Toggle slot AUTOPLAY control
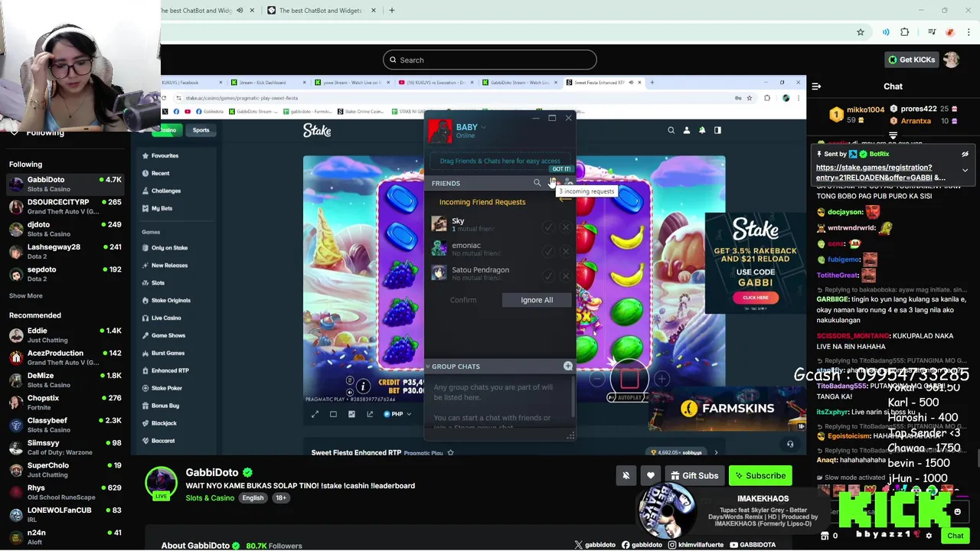The height and width of the screenshot is (551, 980). point(629,398)
